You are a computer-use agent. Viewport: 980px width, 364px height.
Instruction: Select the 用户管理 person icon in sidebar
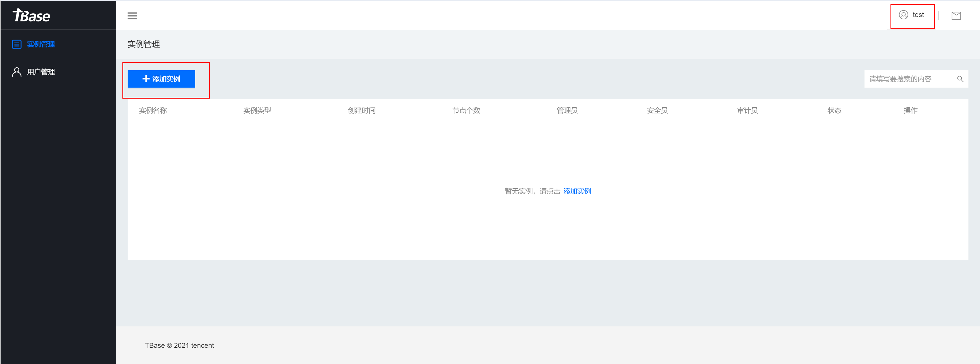(x=16, y=72)
